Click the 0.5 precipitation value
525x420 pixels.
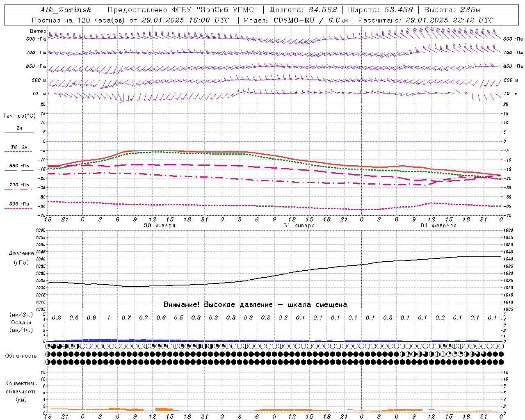(178, 317)
